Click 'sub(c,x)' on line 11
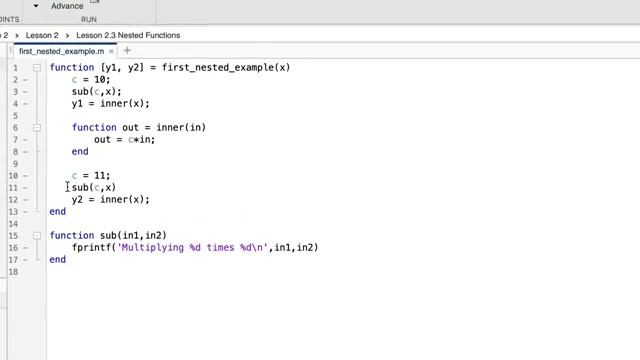The width and height of the screenshot is (640, 360). (94, 187)
